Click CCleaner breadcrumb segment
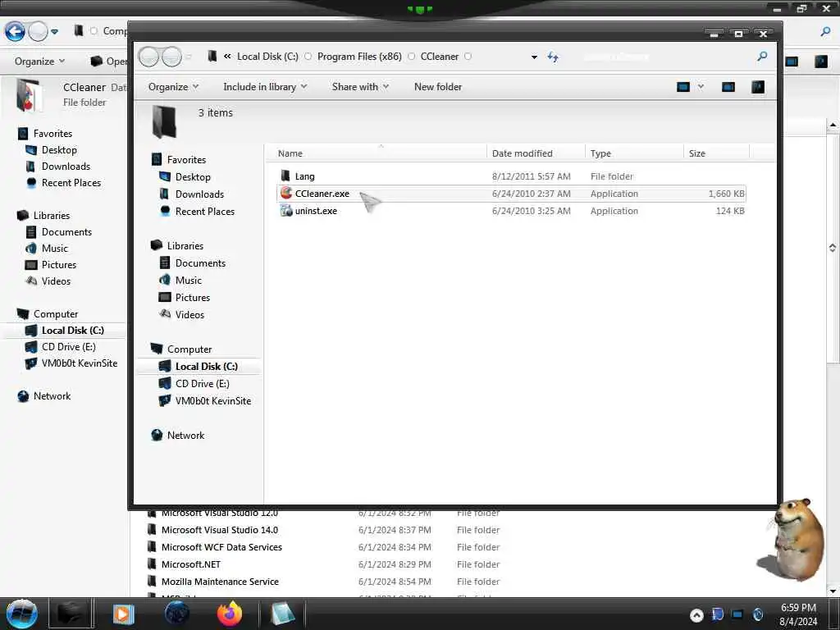The width and height of the screenshot is (840, 630). pyautogui.click(x=440, y=57)
